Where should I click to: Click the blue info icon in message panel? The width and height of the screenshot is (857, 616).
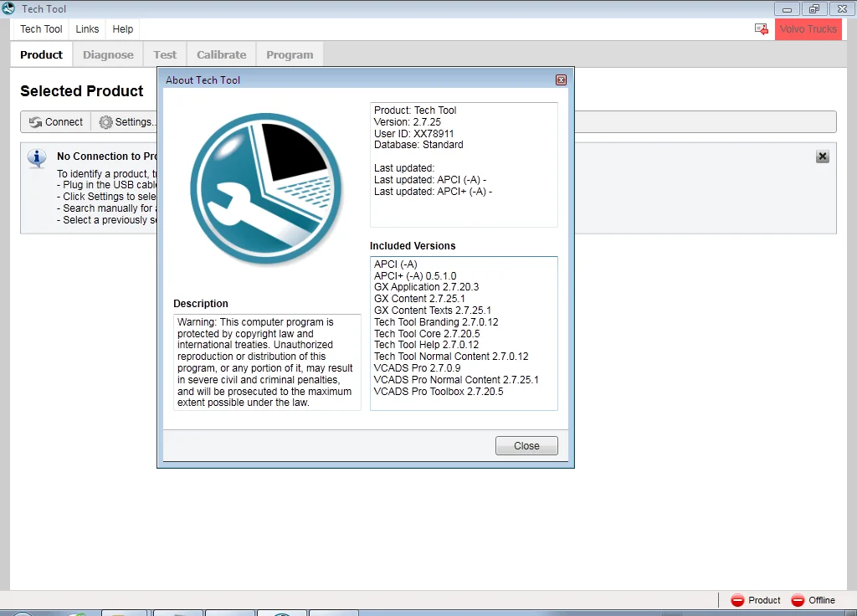pos(37,158)
